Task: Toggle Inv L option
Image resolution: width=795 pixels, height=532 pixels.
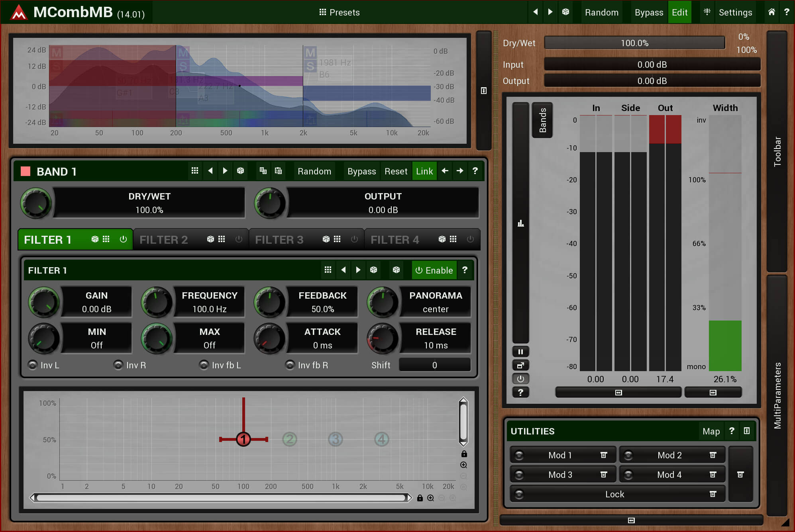Action: pyautogui.click(x=44, y=365)
